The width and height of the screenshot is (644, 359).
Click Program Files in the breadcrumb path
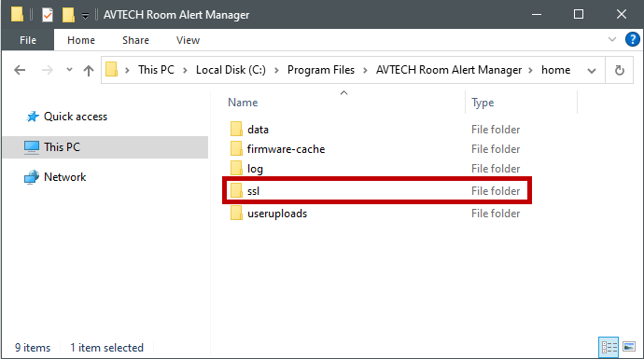(x=321, y=70)
